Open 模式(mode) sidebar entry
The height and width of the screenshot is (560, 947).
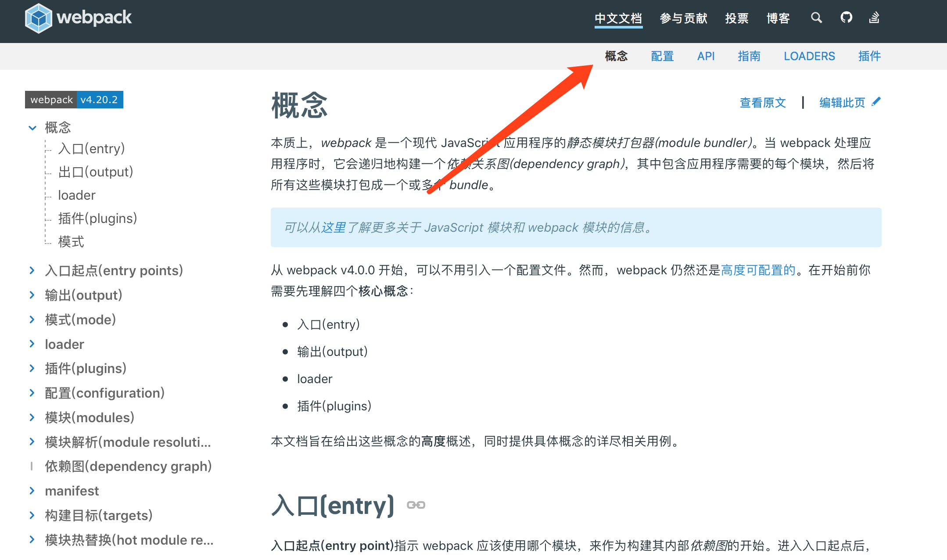80,319
